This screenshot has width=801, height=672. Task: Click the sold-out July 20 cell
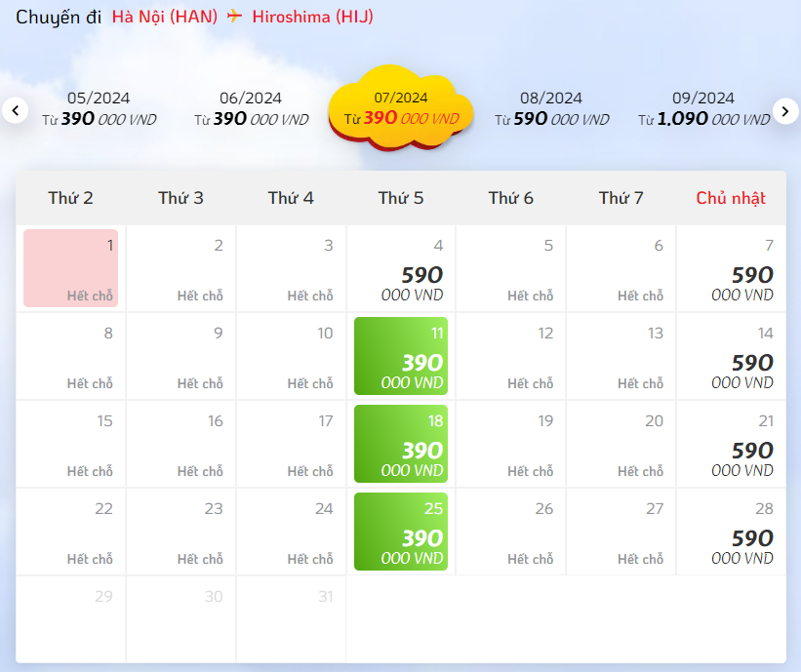pyautogui.click(x=621, y=444)
